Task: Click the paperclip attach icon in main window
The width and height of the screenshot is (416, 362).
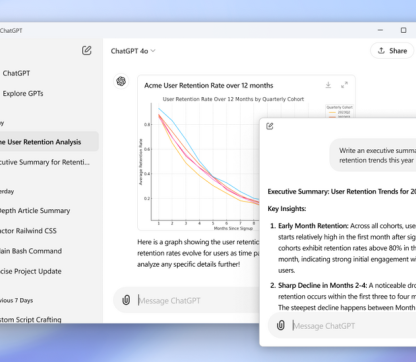Action: click(x=126, y=300)
